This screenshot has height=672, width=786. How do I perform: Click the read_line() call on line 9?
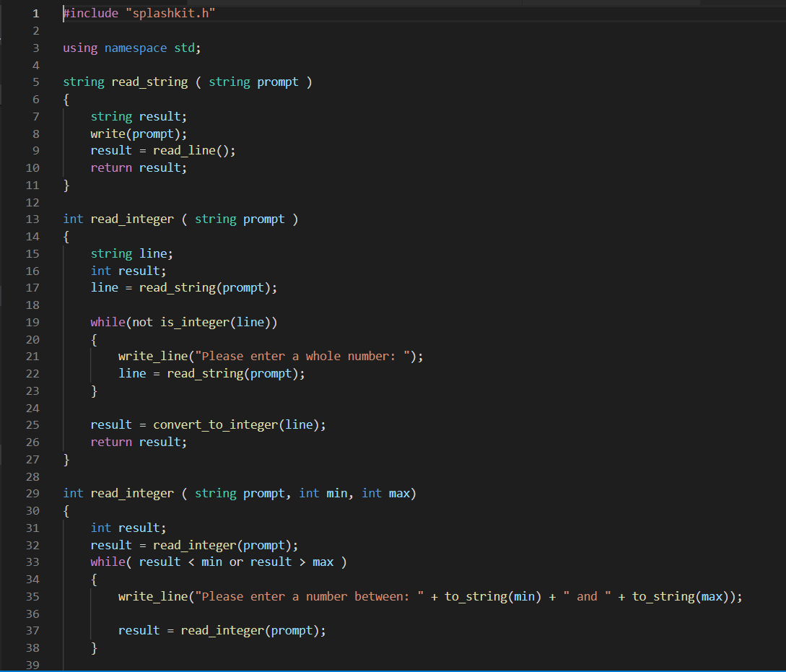point(193,151)
